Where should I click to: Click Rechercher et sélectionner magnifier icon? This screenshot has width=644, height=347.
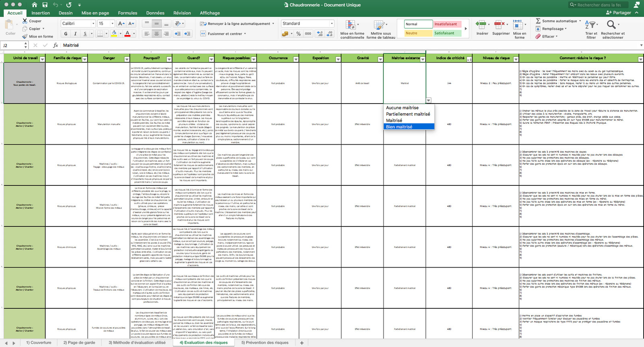[x=611, y=24]
